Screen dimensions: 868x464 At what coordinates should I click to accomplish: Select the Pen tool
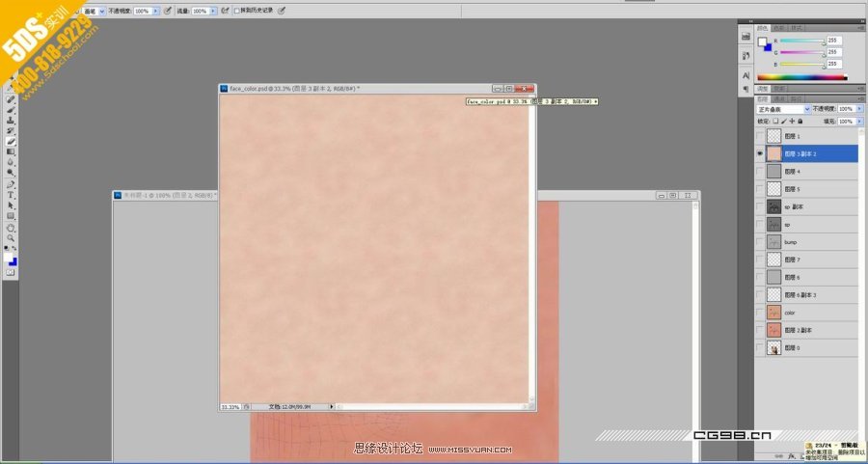click(x=11, y=183)
